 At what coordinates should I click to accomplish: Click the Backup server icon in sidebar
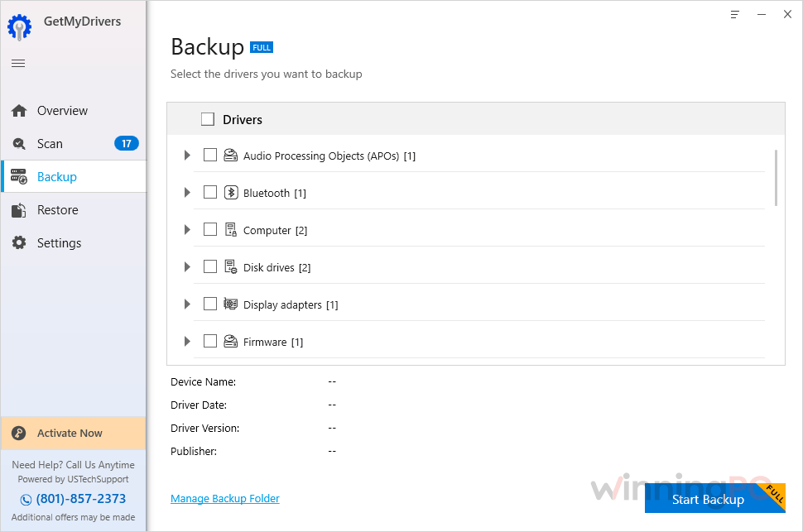[19, 177]
